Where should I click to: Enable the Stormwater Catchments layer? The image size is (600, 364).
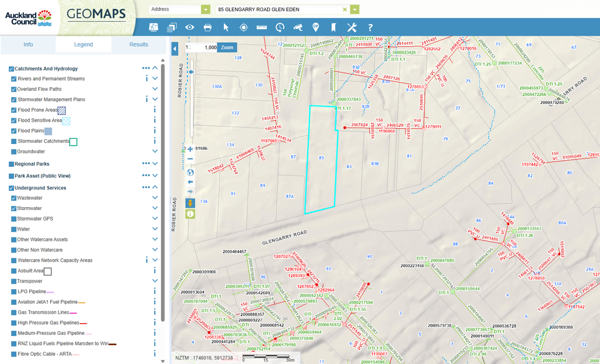point(14,142)
